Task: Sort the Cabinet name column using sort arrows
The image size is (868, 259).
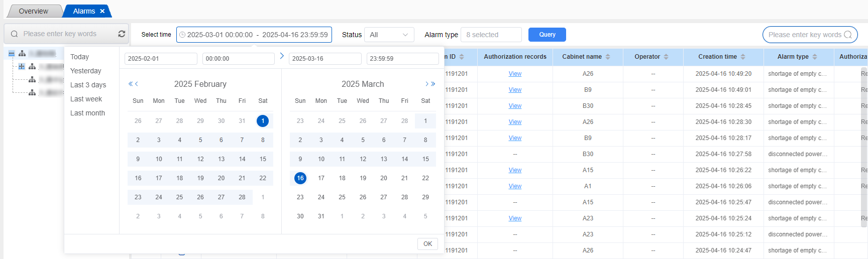Action: pos(608,57)
